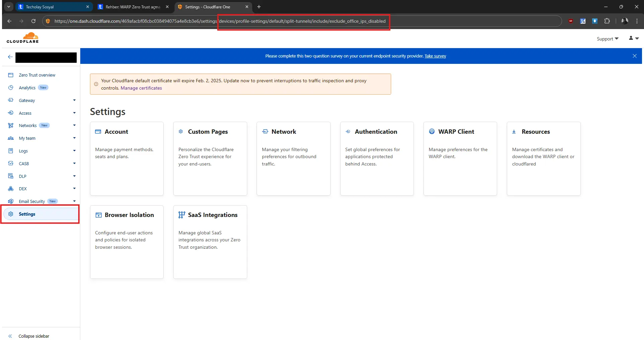Open Zero Trust overview in sidebar
Screen dimensions: 644x340
[x=37, y=75]
